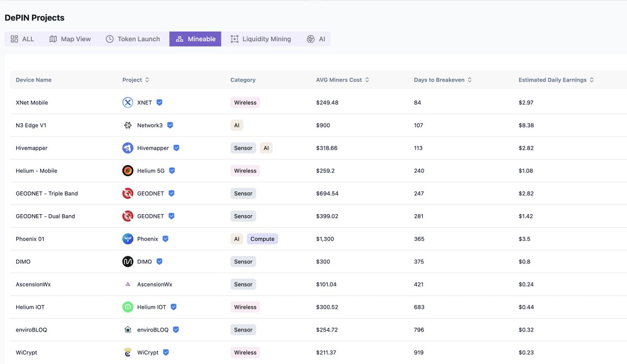The height and width of the screenshot is (364, 627).
Task: Select the Phoenix 01 device name
Action: pyautogui.click(x=30, y=239)
